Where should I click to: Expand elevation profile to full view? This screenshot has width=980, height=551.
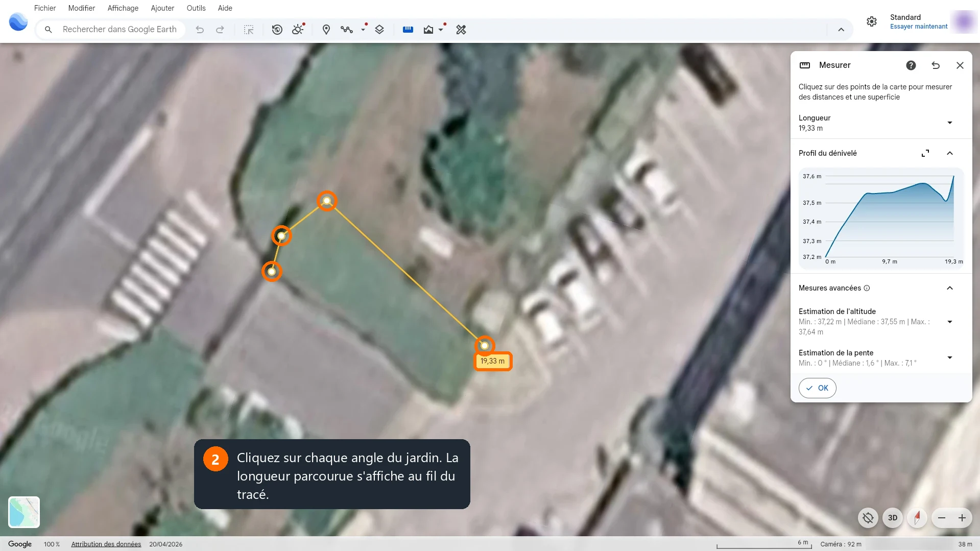(925, 153)
